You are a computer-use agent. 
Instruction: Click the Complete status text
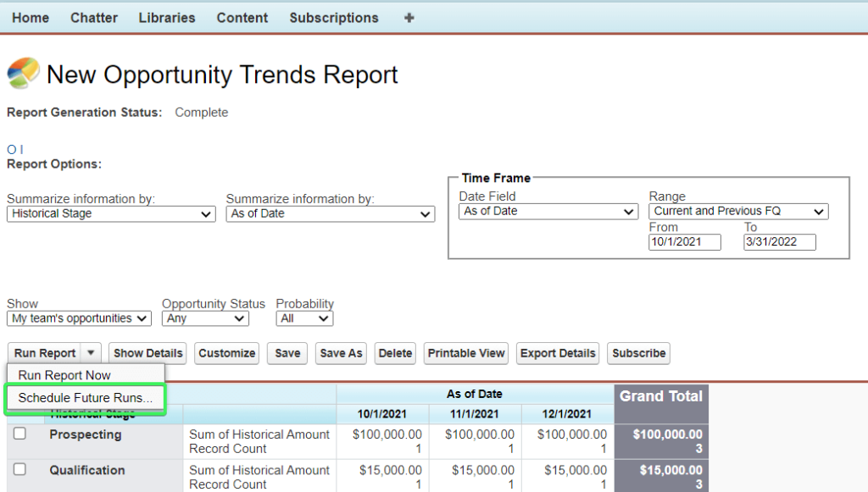coord(202,113)
